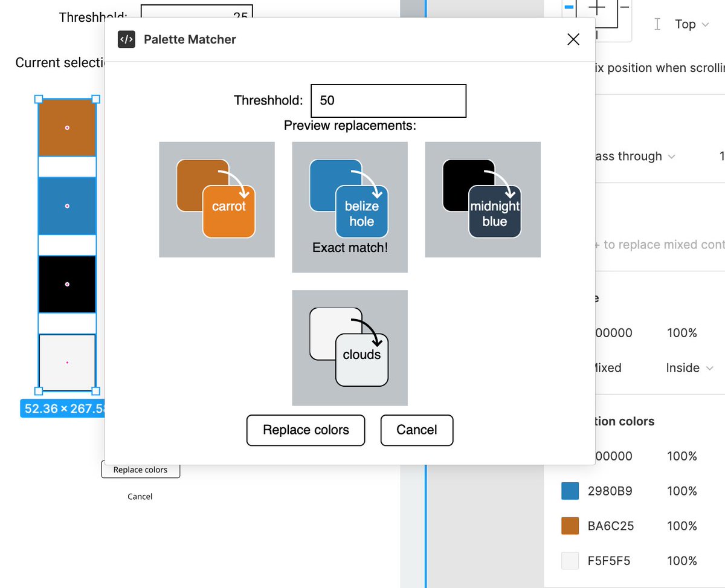Open the Inside stroke position dropdown
725x588 pixels.
pyautogui.click(x=689, y=368)
